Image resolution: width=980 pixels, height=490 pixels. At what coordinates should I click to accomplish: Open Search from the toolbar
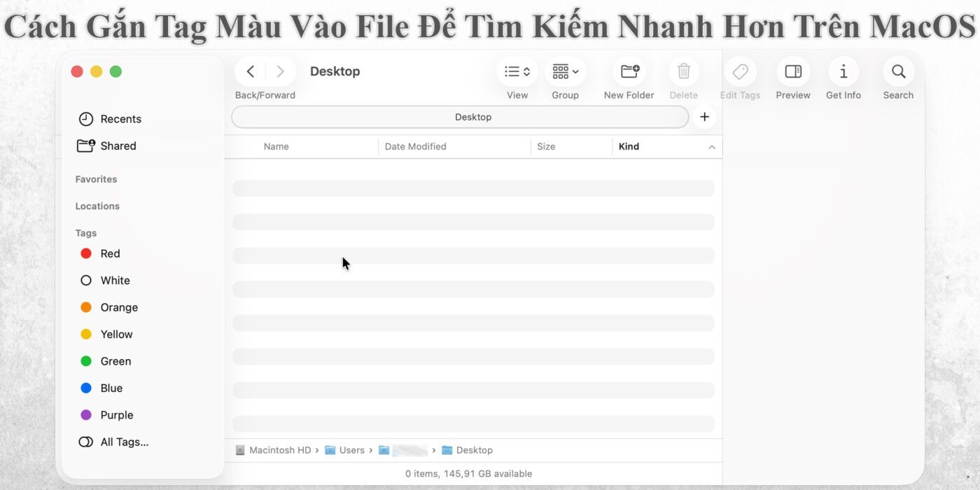click(898, 71)
